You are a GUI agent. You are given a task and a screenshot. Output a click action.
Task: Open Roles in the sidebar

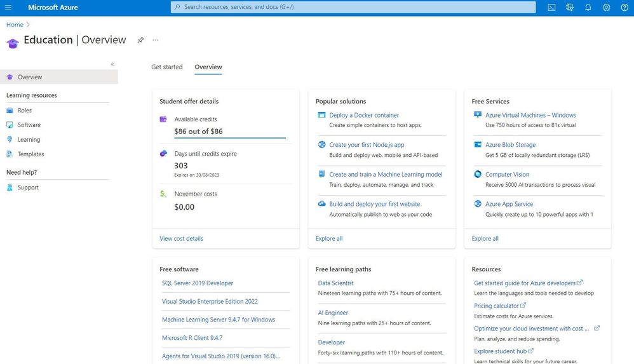25,111
